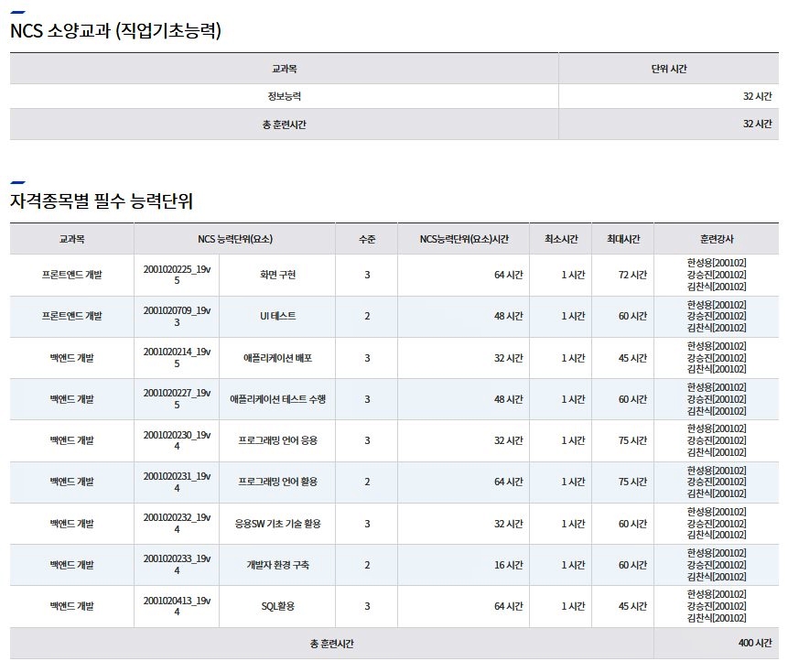Viewport: 788px width, 672px height.
Task: Click the 개발자 환경 구축 unit cell
Action: coord(277,565)
